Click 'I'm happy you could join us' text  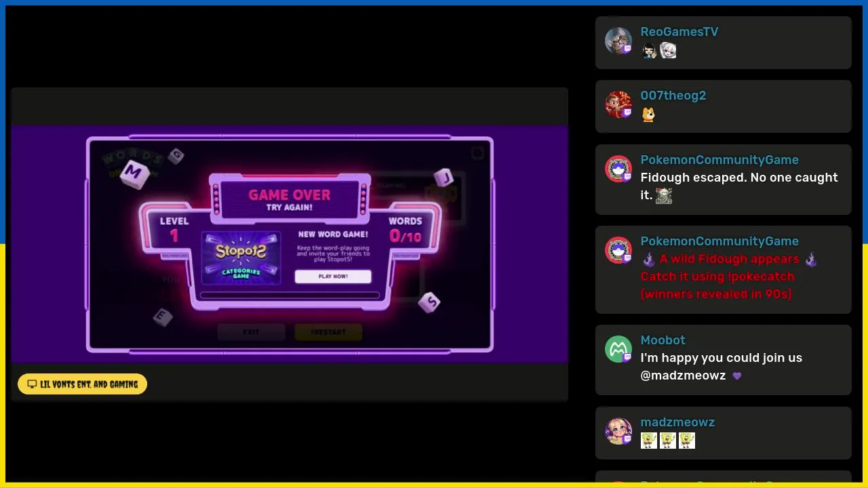tap(722, 358)
